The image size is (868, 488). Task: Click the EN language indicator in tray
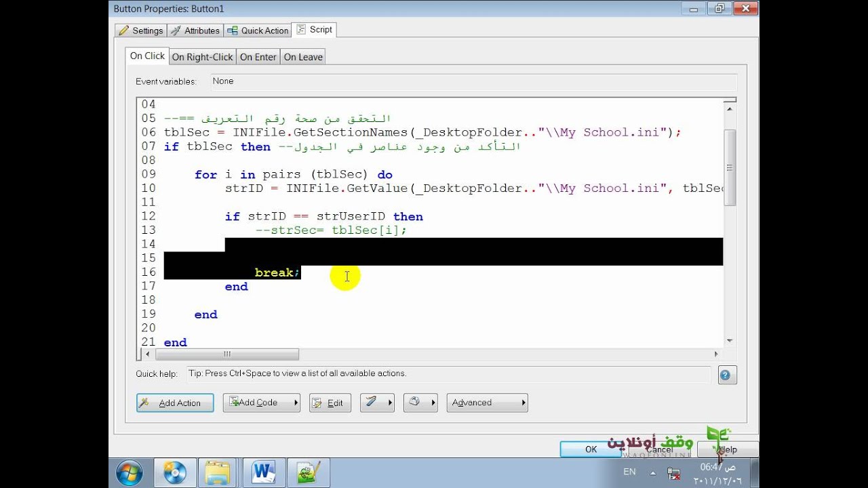pyautogui.click(x=629, y=472)
